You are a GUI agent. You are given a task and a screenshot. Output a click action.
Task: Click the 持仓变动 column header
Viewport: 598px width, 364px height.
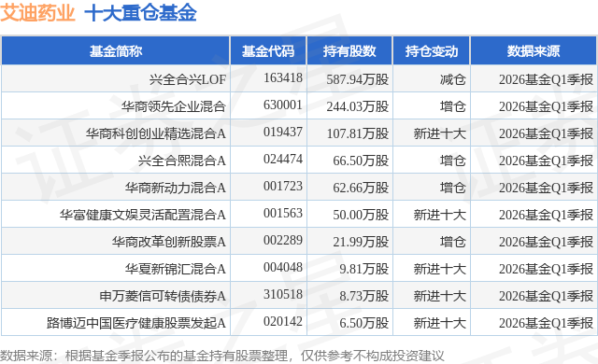[432, 51]
